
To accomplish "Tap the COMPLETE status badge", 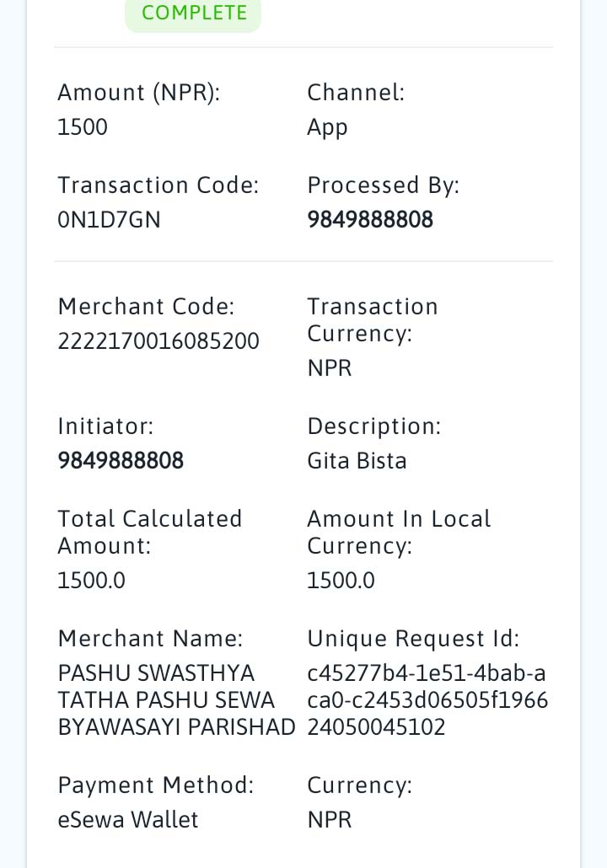I will (x=193, y=13).
